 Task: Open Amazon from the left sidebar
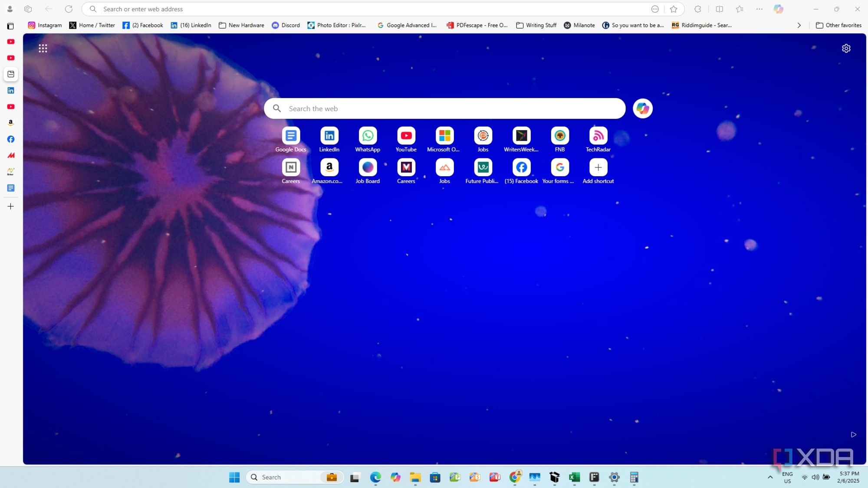click(10, 123)
